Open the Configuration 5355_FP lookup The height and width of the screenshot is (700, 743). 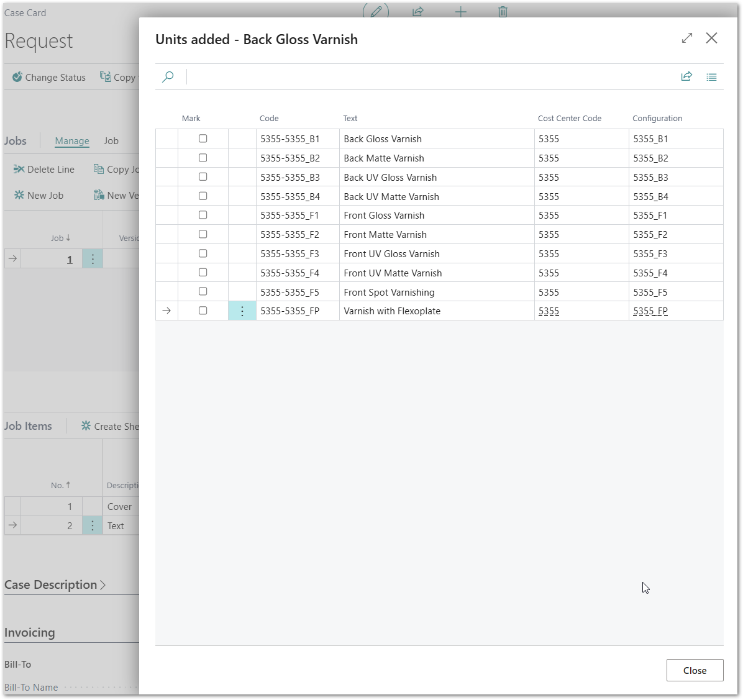650,311
